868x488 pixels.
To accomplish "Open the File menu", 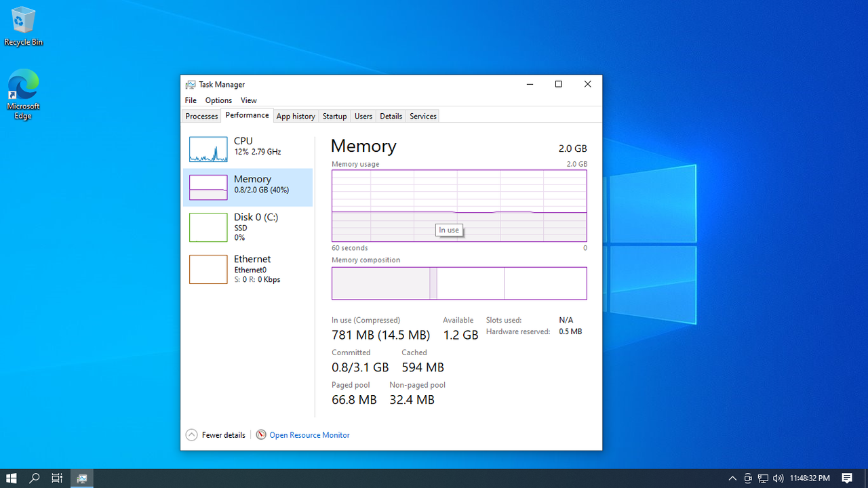I will (x=191, y=100).
